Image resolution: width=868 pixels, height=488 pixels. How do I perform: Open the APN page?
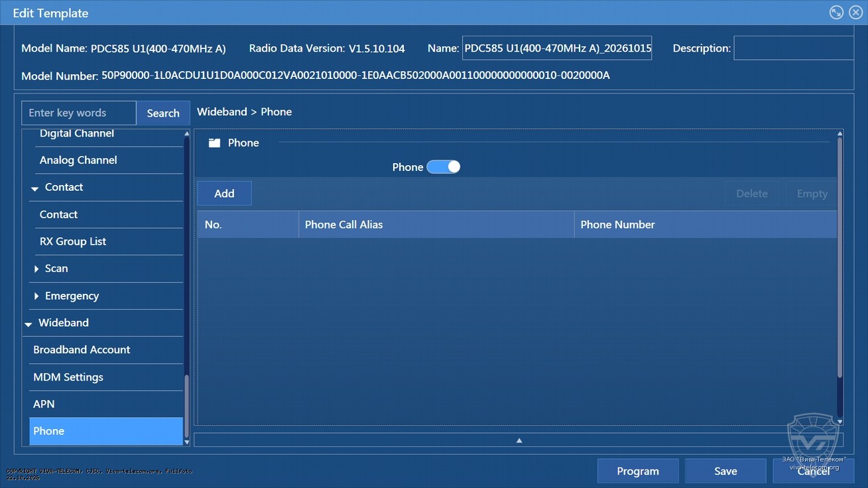coord(106,404)
